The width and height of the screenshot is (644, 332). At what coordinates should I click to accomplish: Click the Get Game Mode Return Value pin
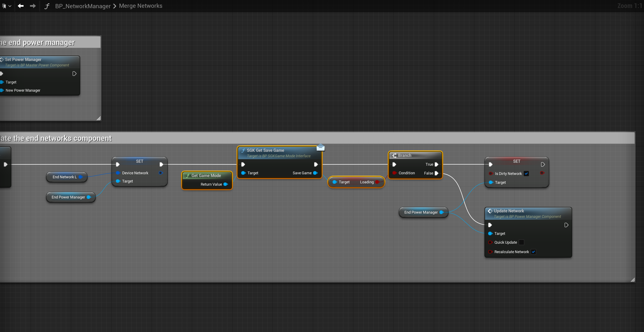tap(225, 184)
